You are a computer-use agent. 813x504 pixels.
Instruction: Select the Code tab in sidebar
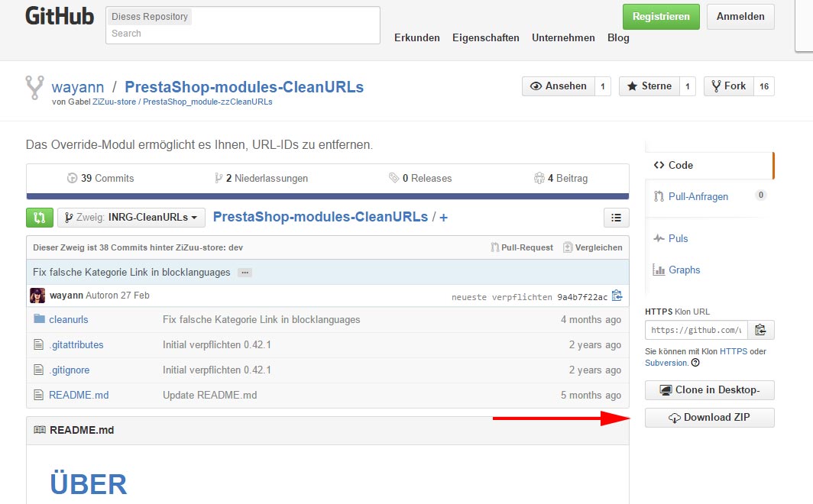[709, 165]
